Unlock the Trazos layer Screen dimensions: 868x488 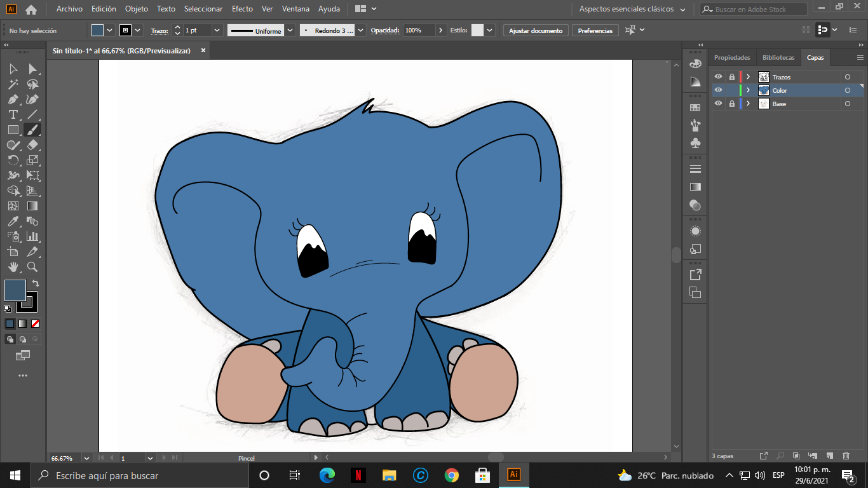[731, 77]
